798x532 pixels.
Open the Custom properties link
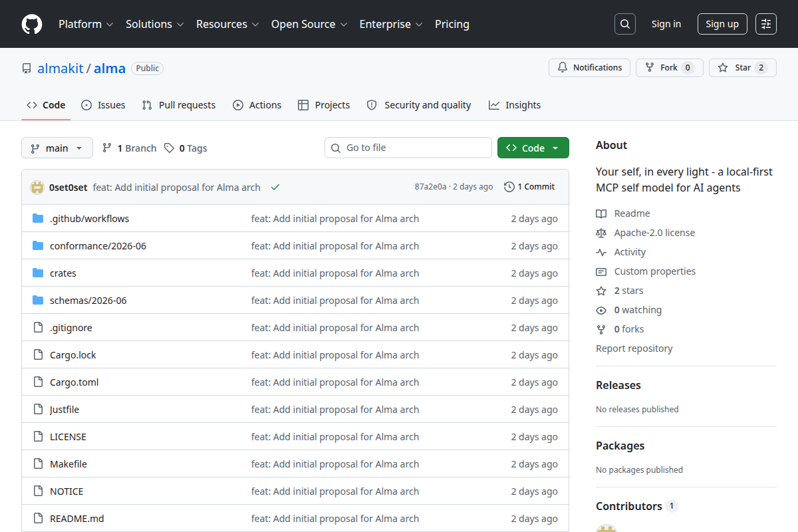click(655, 271)
